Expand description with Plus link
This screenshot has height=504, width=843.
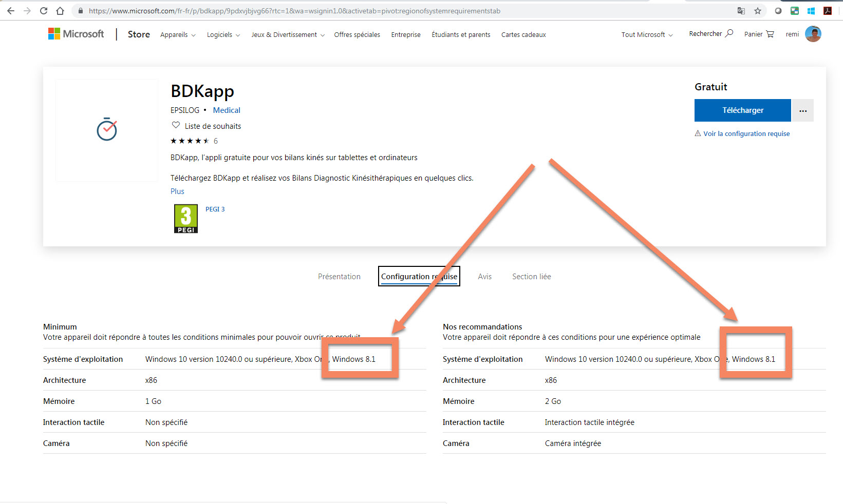pos(177,191)
